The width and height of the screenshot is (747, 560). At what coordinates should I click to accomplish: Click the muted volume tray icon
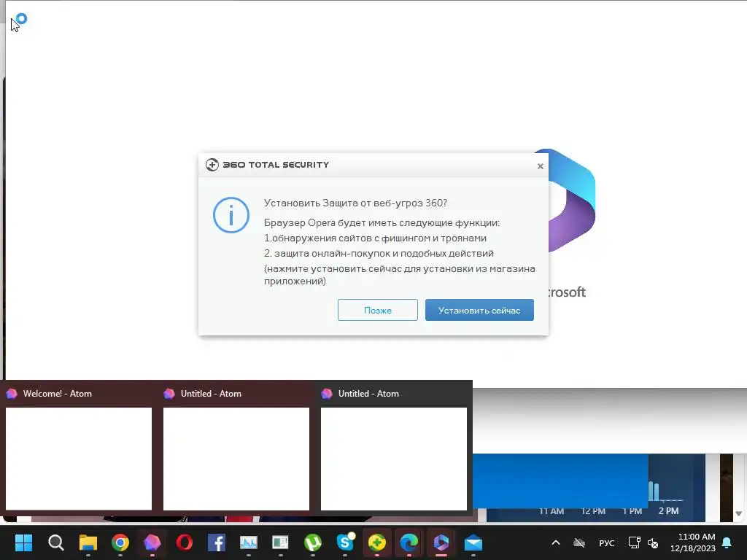pyautogui.click(x=653, y=542)
